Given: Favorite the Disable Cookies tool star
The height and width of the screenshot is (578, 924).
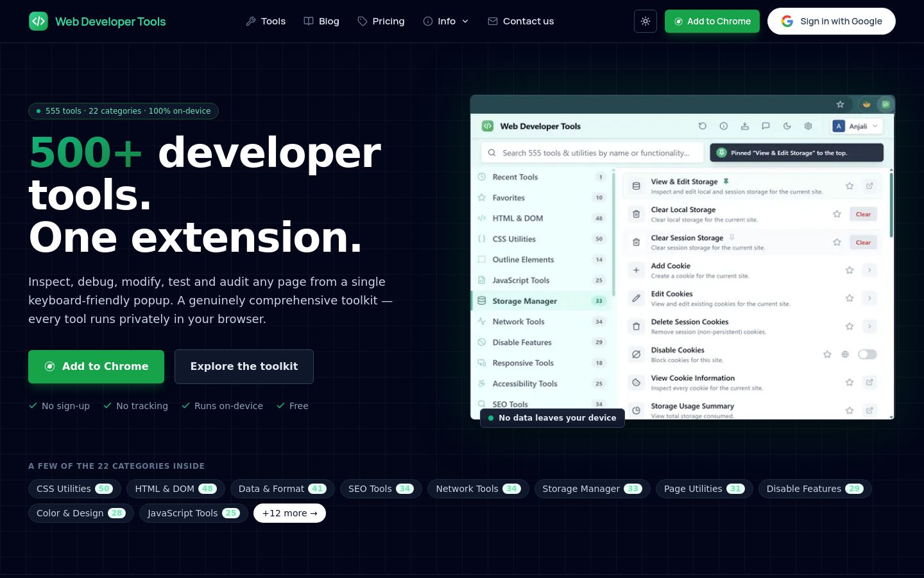Looking at the screenshot, I should tap(827, 355).
